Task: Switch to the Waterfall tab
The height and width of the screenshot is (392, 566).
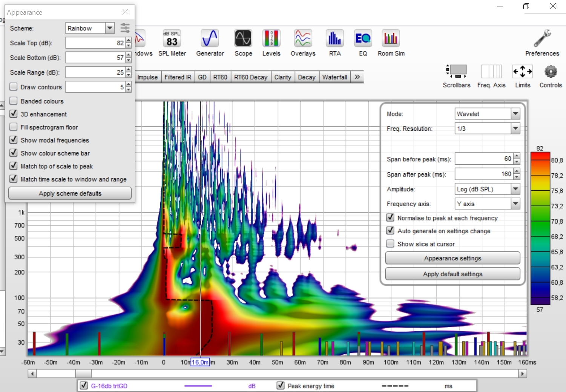Action: 334,77
